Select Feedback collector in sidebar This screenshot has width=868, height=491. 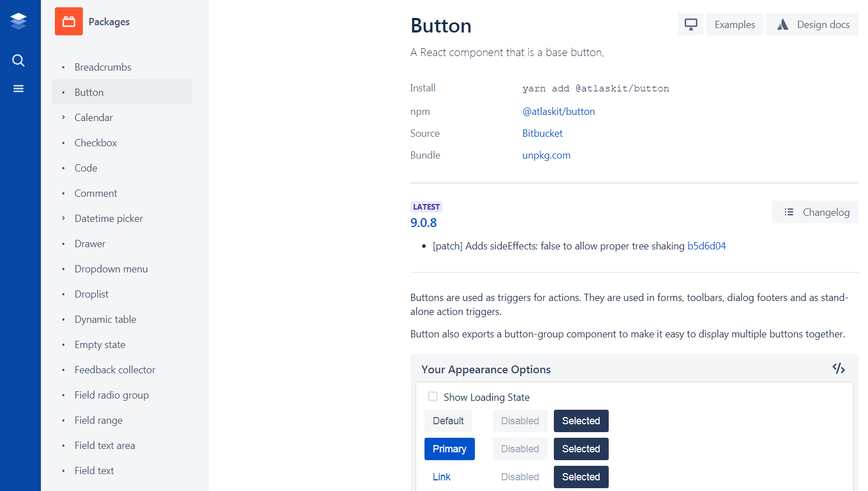tap(122, 370)
